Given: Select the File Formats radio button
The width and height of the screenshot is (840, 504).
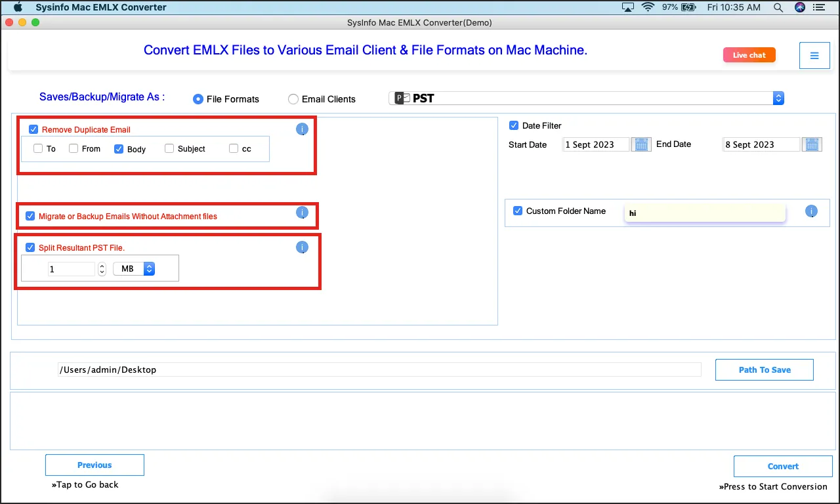Looking at the screenshot, I should pyautogui.click(x=198, y=99).
